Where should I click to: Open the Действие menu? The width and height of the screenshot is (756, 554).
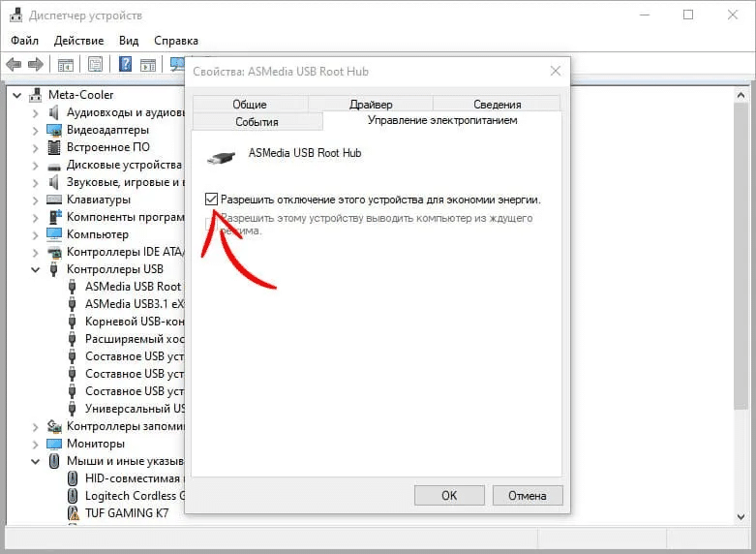pyautogui.click(x=78, y=41)
